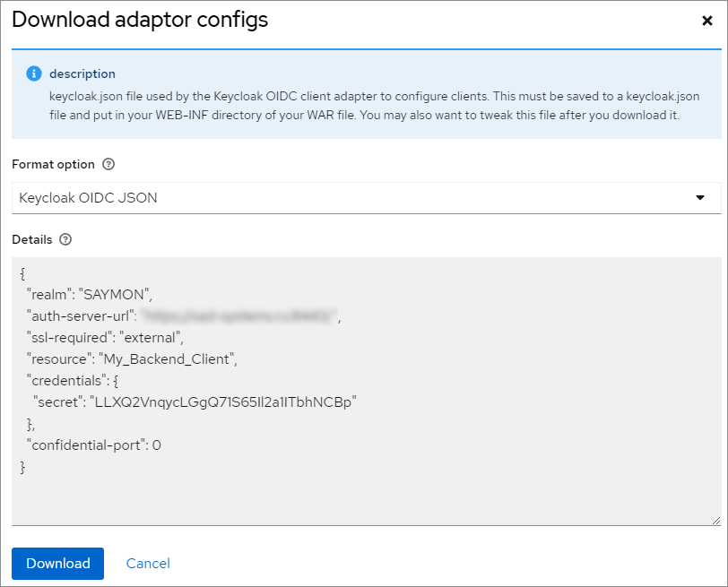Cancel the adaptor config download

coord(148,564)
